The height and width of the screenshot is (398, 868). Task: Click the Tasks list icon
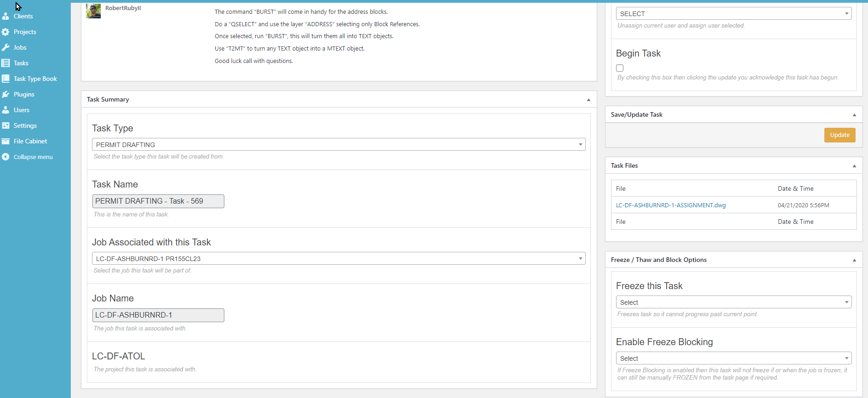pyautogui.click(x=6, y=63)
